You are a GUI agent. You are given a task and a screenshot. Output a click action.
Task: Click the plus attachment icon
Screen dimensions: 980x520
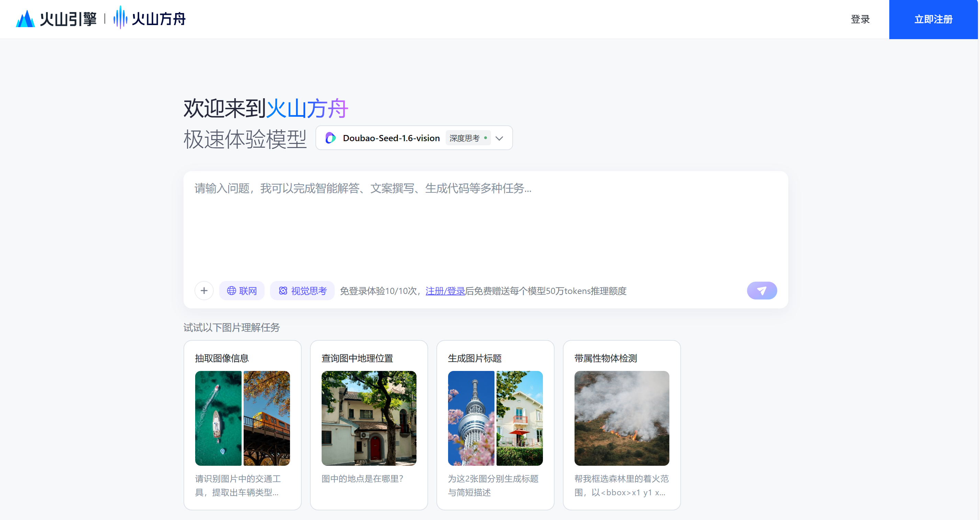point(204,291)
